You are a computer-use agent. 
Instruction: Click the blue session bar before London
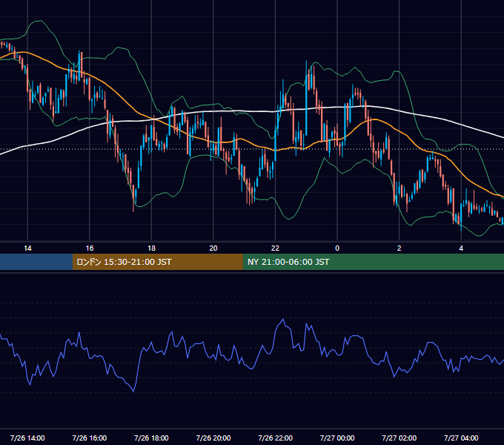[36, 262]
